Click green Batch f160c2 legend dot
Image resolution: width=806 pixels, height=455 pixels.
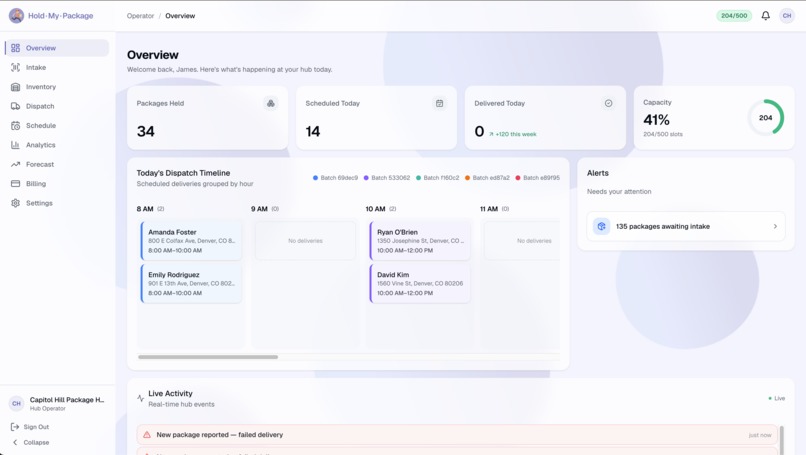(x=418, y=178)
